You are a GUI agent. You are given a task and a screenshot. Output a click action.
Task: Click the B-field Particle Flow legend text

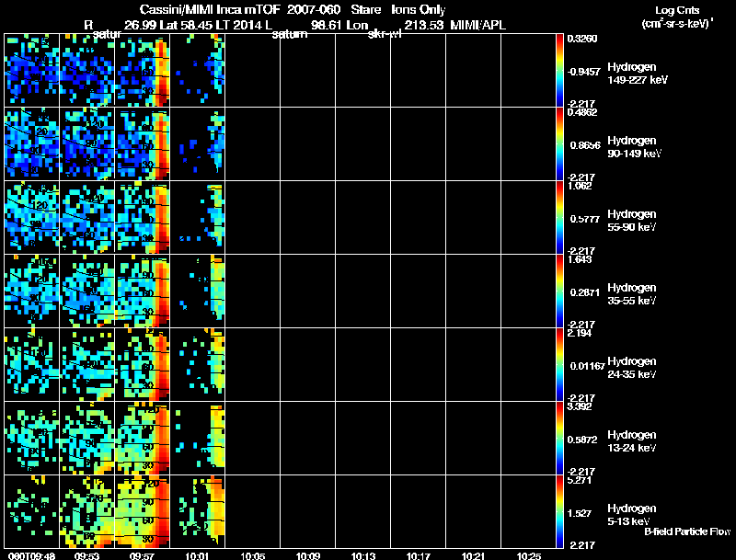point(686,531)
